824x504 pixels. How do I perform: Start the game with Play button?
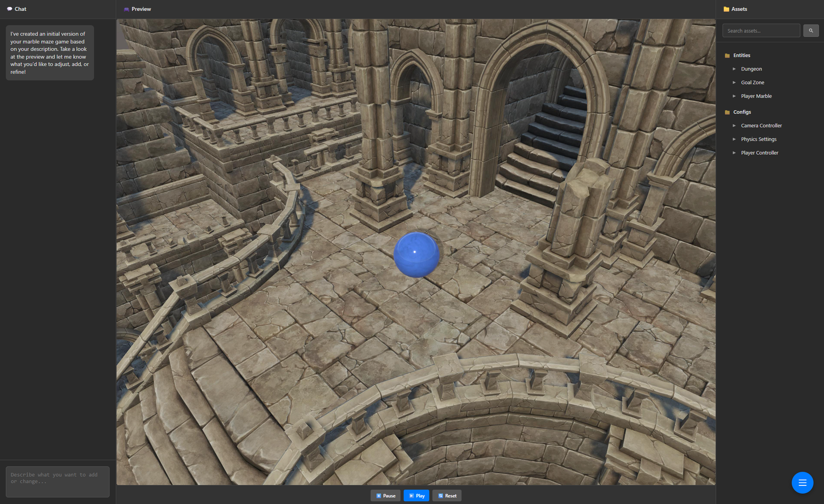point(416,496)
